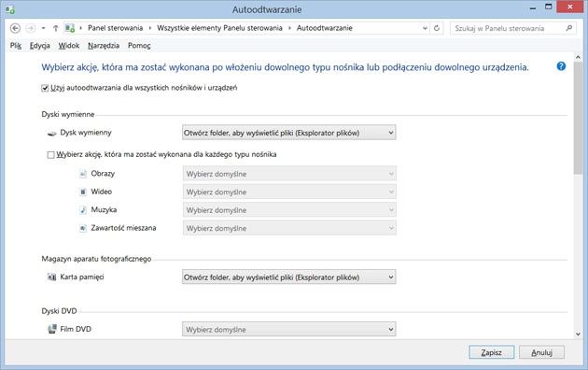588x370 pixels.
Task: Go to Wszystkie elementy Panelu sterowania breadcrumb
Action: 219,28
